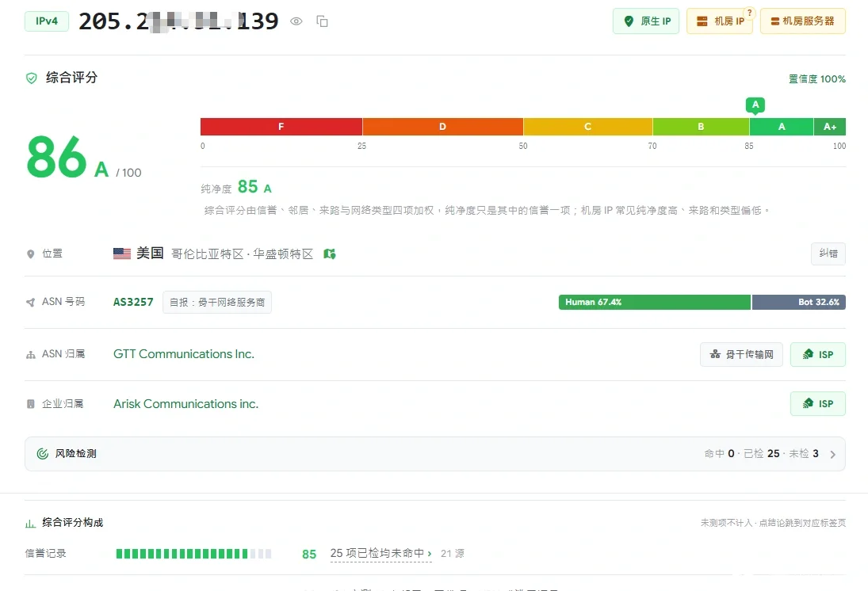The width and height of the screenshot is (868, 591).
Task: Click the 置信度 100% label
Action: [x=817, y=79]
